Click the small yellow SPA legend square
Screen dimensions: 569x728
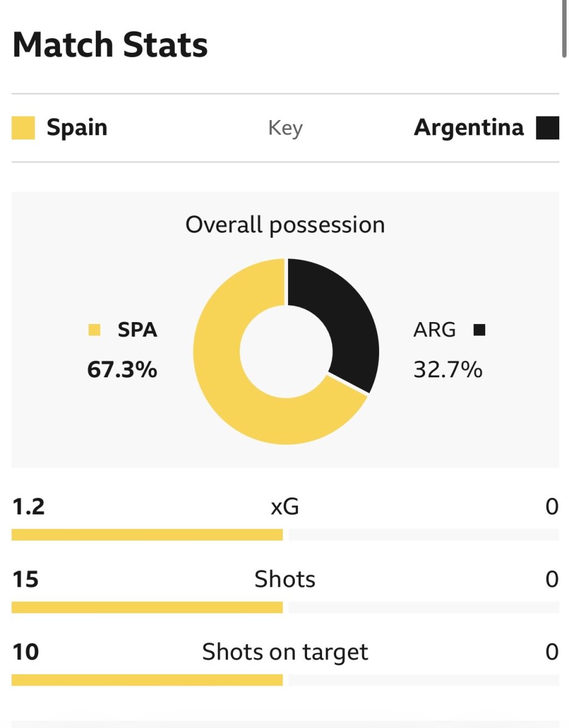94,330
